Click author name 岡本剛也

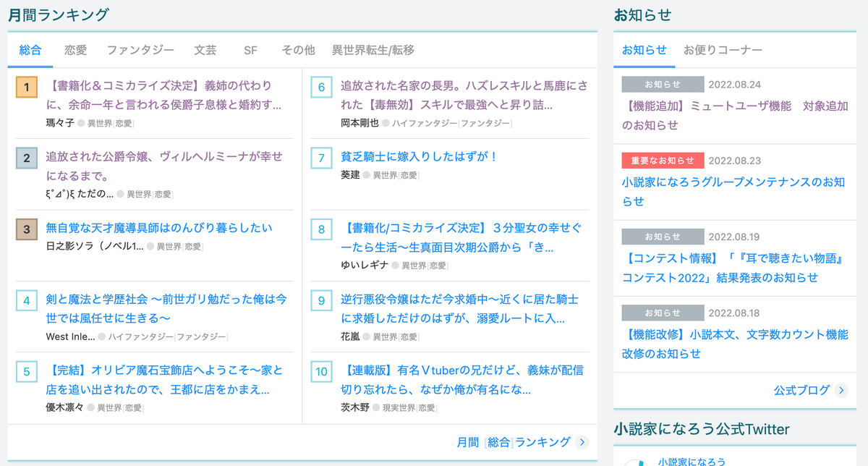[359, 123]
